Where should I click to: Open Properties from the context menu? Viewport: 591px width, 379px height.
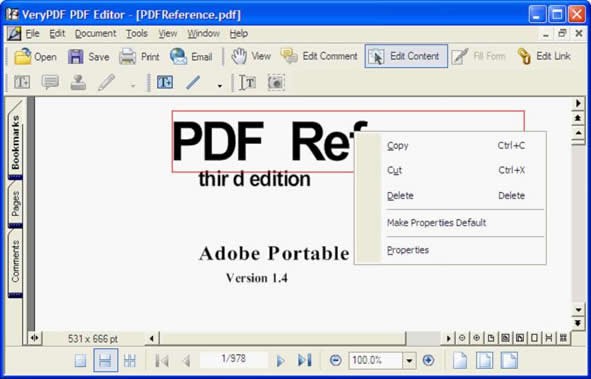pos(450,250)
